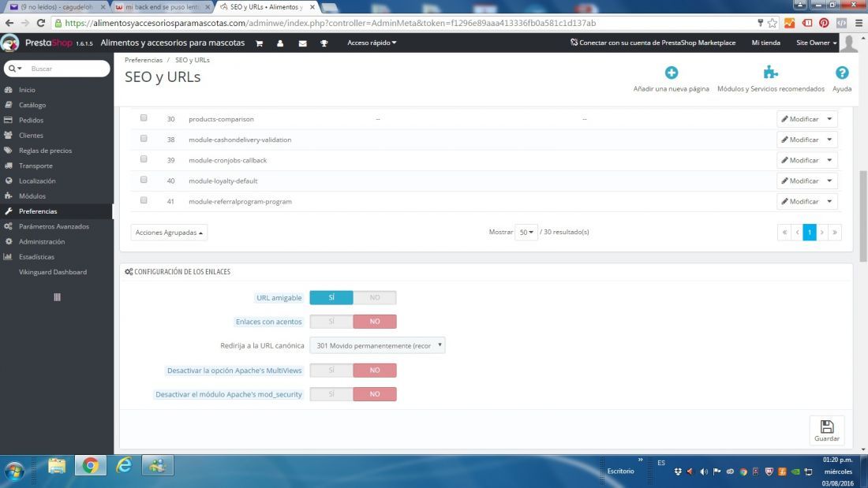Set URL amigable to NO
This screenshot has height=488, width=868.
tap(375, 298)
